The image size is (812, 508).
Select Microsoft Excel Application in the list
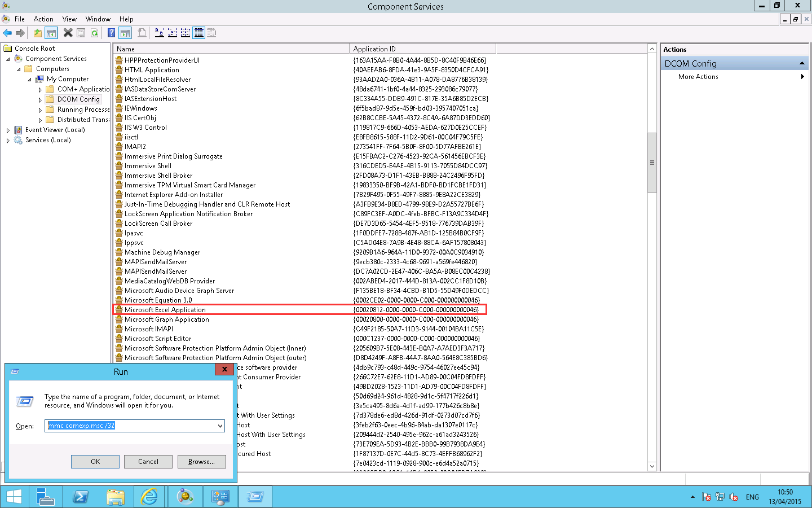tap(165, 310)
